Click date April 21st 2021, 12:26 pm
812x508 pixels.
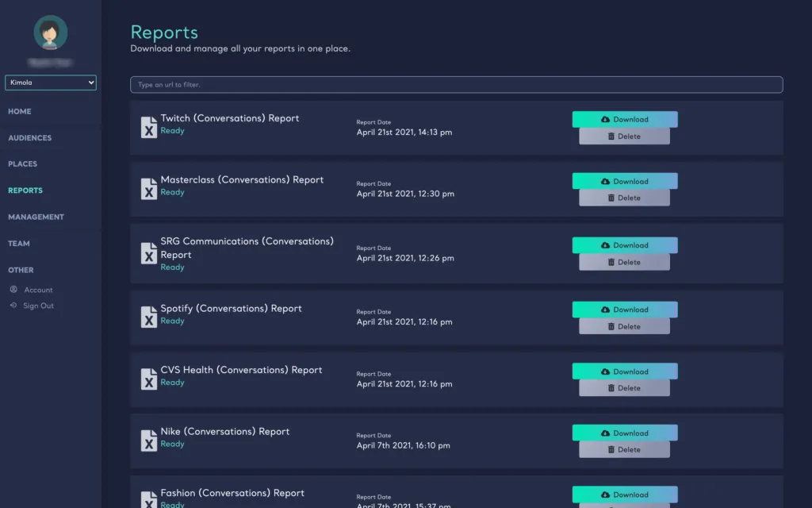pos(405,258)
